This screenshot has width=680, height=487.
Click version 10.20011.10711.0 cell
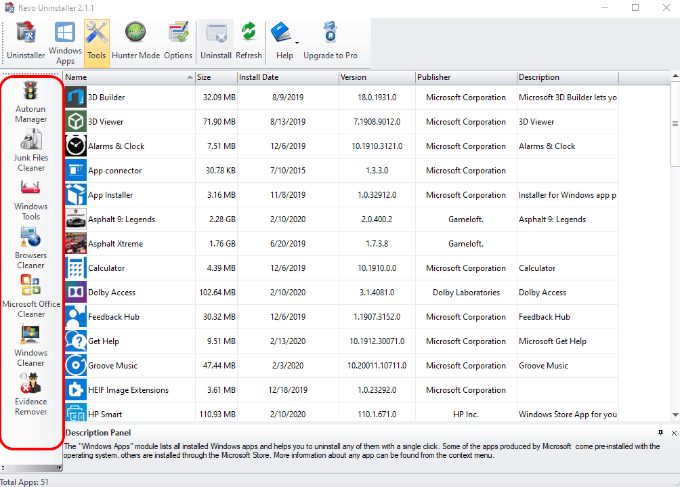coord(376,365)
